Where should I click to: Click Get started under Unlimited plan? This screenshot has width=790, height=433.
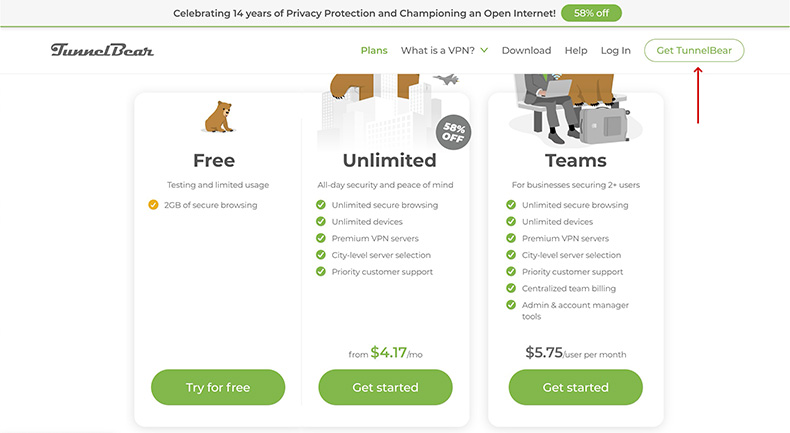(385, 387)
